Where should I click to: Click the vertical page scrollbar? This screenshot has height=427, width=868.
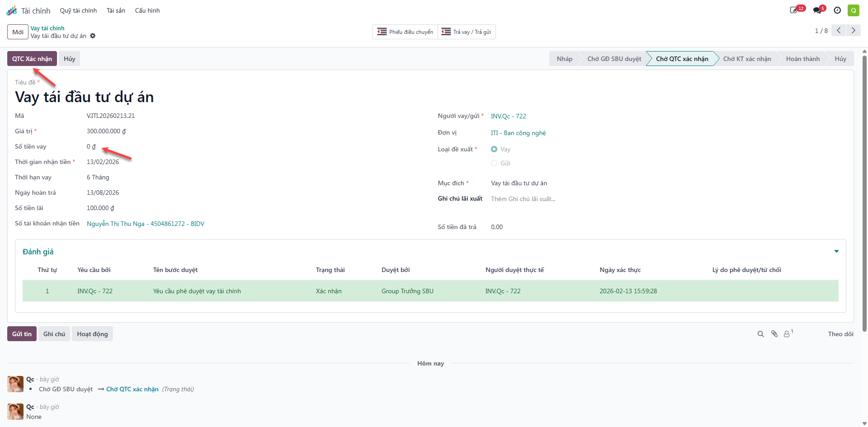(x=864, y=194)
